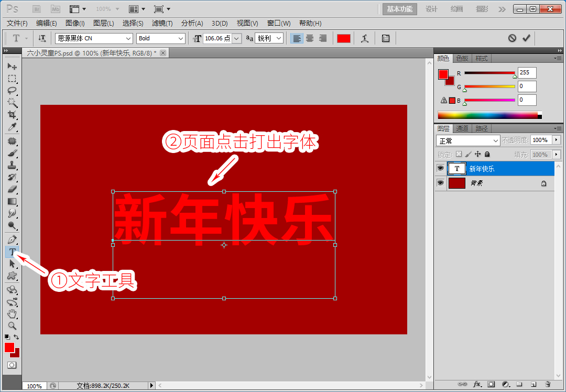Open layer fill slider arrow
This screenshot has height=392, width=566.
click(x=556, y=155)
